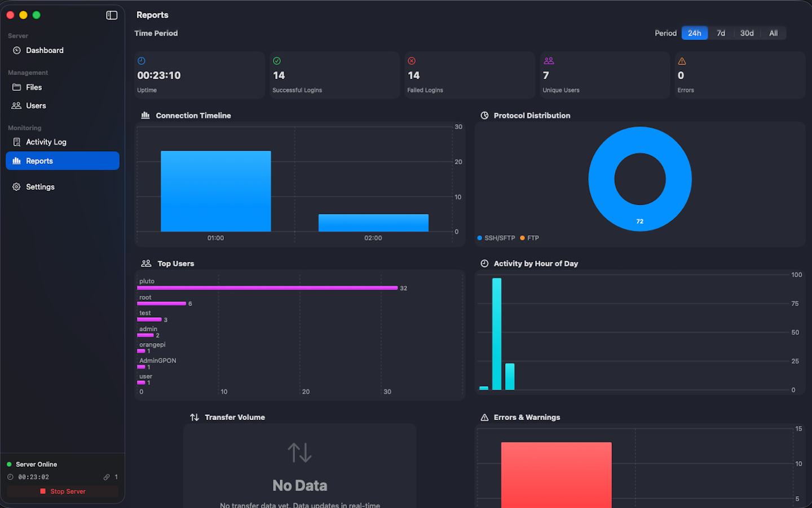Viewport: 812px width, 508px height.
Task: Open the Dashboard page
Action: coord(45,50)
